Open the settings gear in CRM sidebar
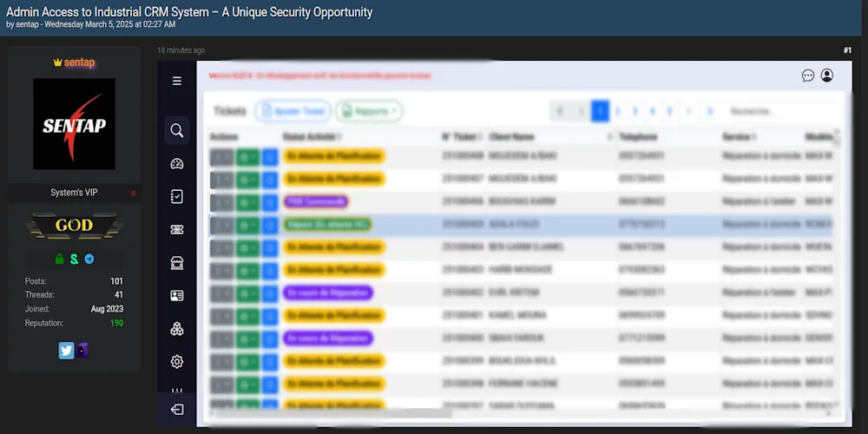The image size is (868, 434). point(176,362)
